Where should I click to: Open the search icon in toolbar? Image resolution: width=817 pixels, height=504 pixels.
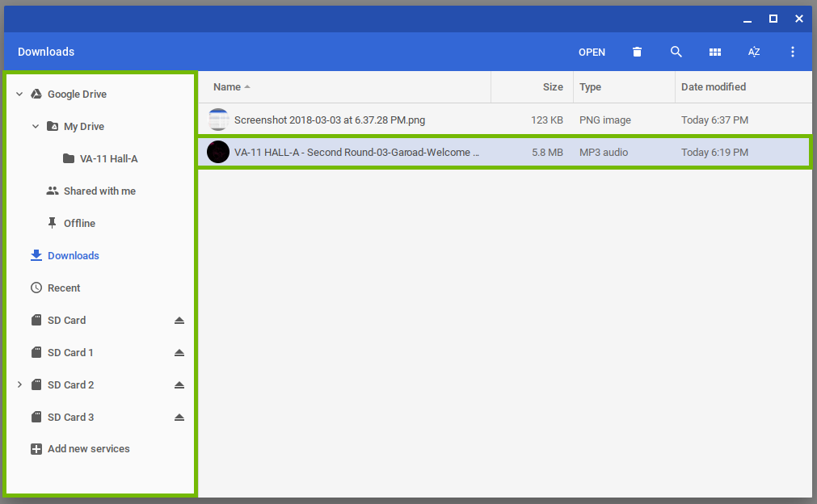click(x=676, y=52)
